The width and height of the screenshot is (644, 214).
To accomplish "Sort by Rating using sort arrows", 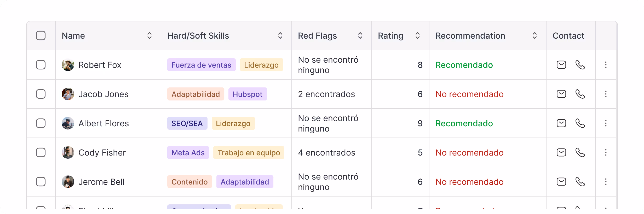I will (x=417, y=35).
